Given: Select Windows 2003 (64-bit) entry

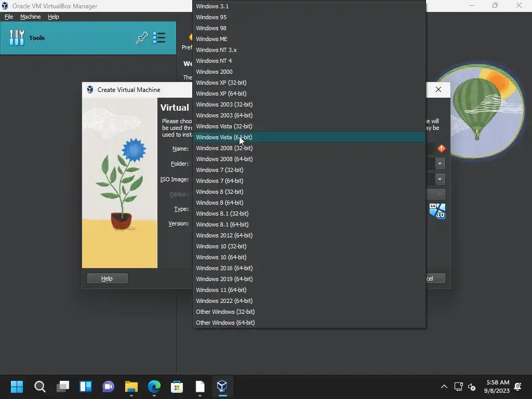Looking at the screenshot, I should click(x=309, y=115).
